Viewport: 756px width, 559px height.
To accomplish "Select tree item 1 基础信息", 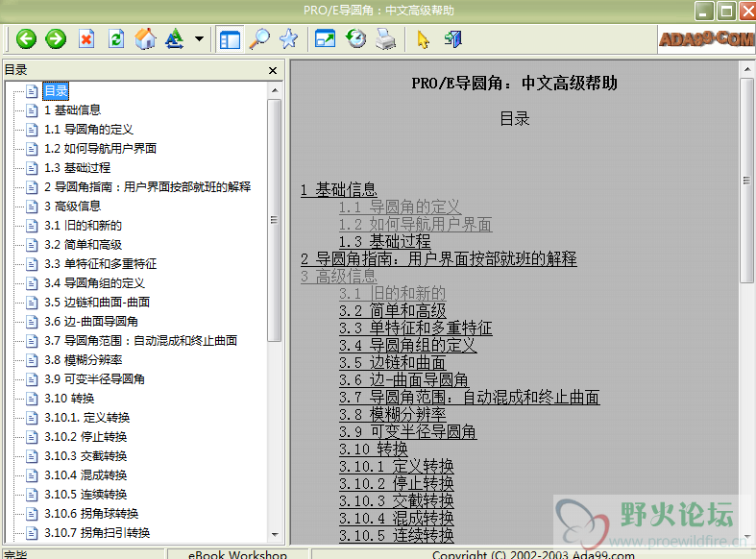I will (x=73, y=109).
